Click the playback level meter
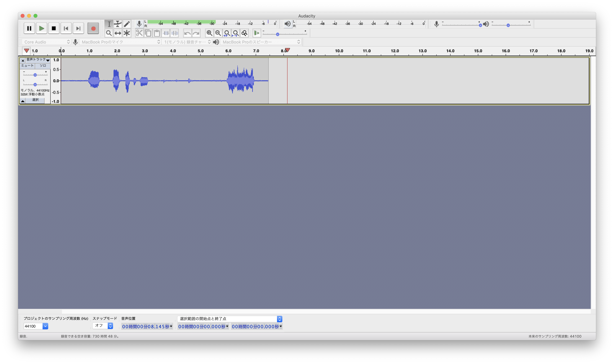Viewport: 614px width, 364px height. pyautogui.click(x=360, y=24)
